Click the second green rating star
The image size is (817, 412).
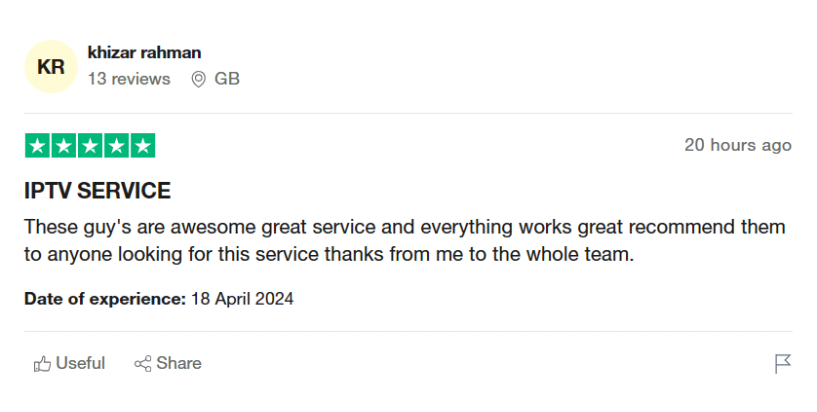point(63,146)
